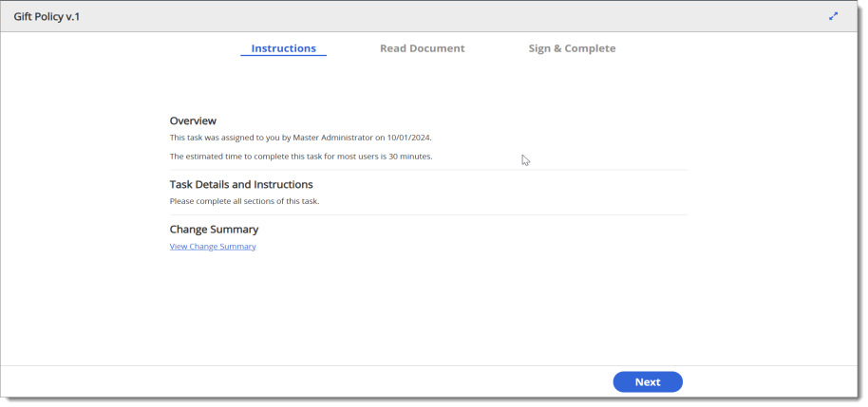Select the Instructions tab
Image resolution: width=868 pixels, height=407 pixels.
283,48
